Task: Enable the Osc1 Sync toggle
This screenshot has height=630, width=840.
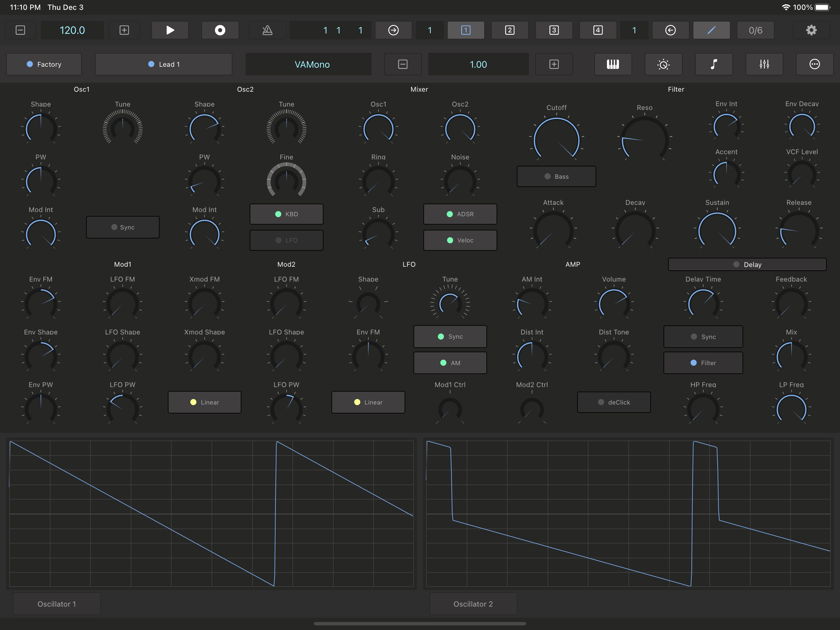Action: point(123,227)
